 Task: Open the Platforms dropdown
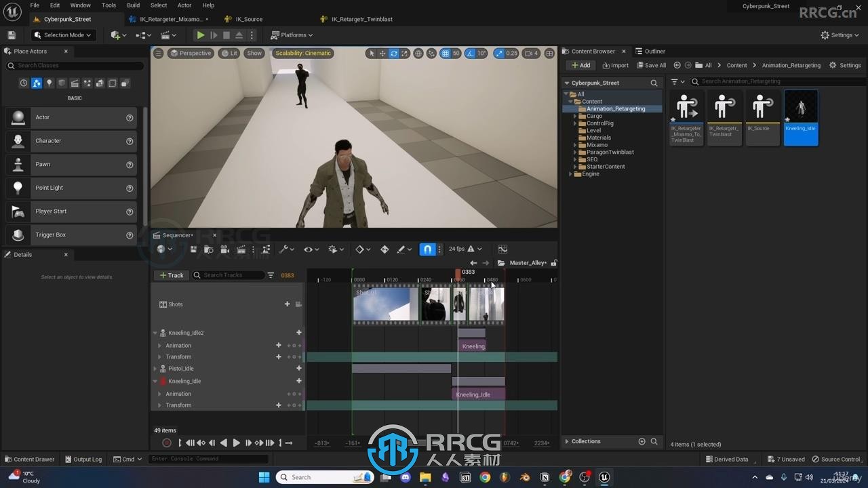tap(292, 35)
